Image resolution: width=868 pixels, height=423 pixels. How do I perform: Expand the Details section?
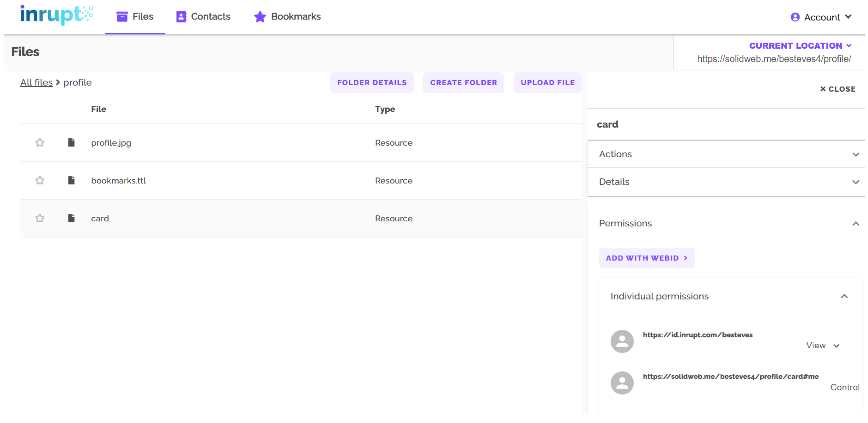726,182
